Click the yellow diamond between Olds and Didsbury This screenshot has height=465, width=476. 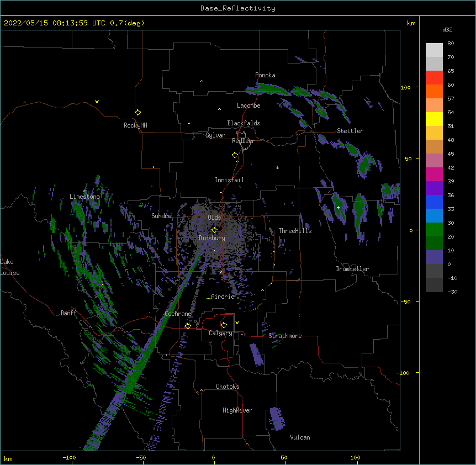click(214, 230)
